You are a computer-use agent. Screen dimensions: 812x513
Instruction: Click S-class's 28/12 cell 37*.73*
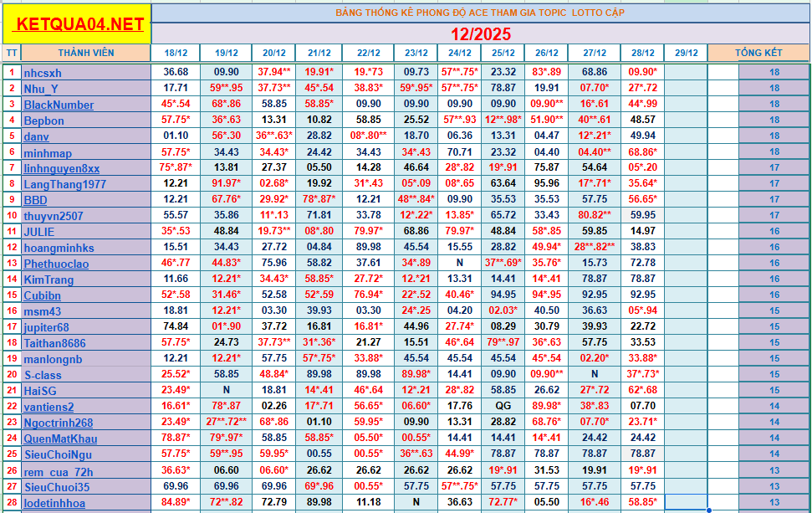(x=643, y=374)
